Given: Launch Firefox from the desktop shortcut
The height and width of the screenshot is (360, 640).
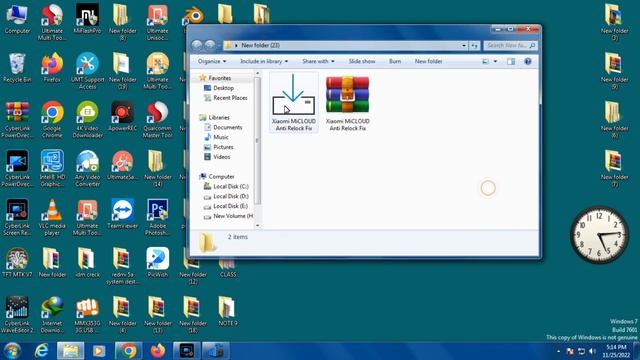Looking at the screenshot, I should (x=52, y=68).
